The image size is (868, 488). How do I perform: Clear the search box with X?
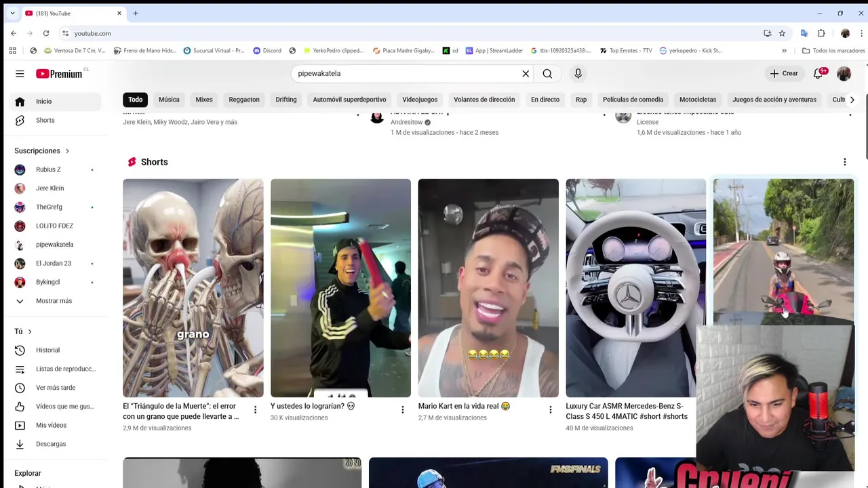(x=526, y=74)
